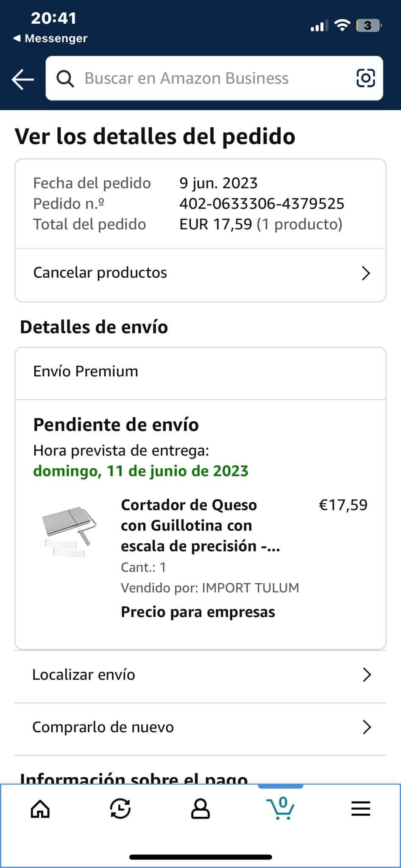This screenshot has width=401, height=868.
Task: Open the hamburger menu icon
Action: point(361,809)
